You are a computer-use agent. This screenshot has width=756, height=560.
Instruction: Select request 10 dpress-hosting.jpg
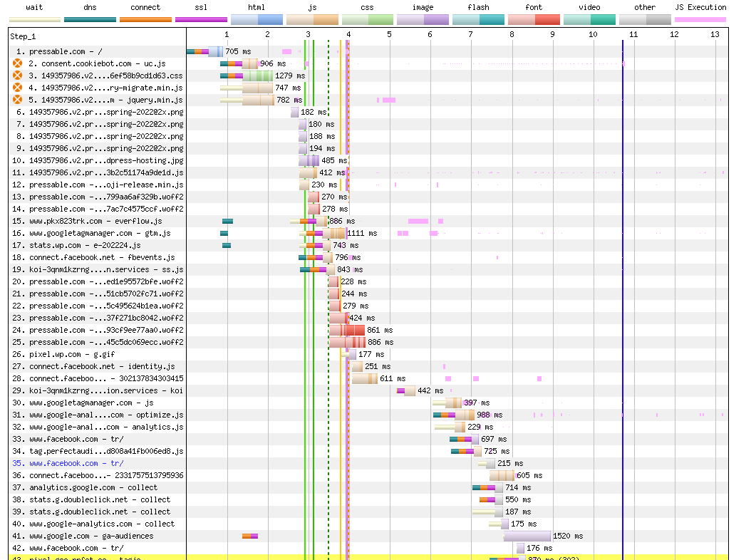point(98,160)
